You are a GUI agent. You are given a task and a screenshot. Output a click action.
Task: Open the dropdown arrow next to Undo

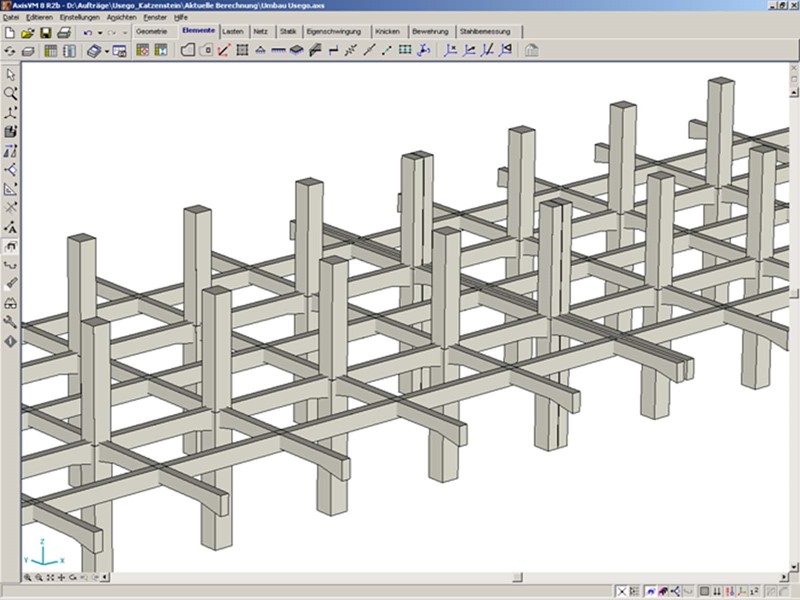[101, 33]
